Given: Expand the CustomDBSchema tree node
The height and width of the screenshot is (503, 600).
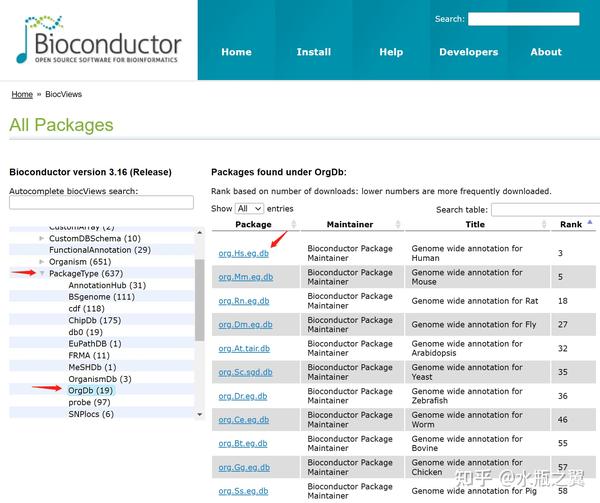Looking at the screenshot, I should coord(42,238).
